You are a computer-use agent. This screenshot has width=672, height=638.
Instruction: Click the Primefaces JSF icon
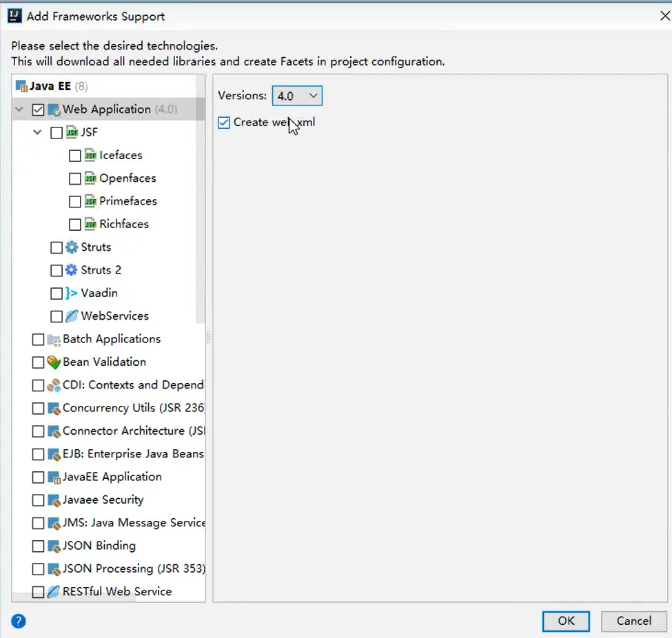pyautogui.click(x=90, y=201)
